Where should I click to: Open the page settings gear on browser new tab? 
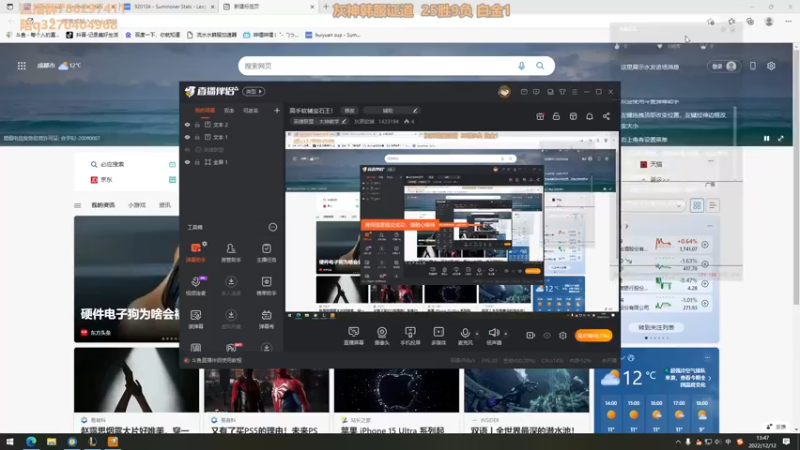pos(771,66)
